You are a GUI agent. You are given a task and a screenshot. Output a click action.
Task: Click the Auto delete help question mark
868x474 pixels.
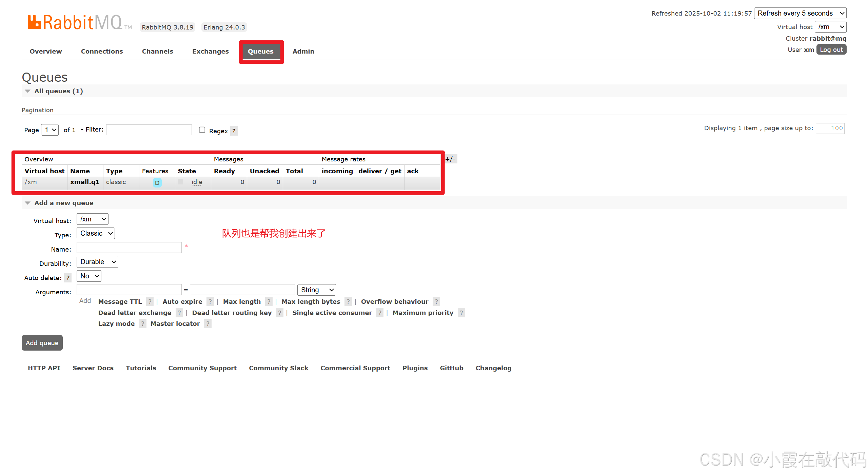[68, 278]
